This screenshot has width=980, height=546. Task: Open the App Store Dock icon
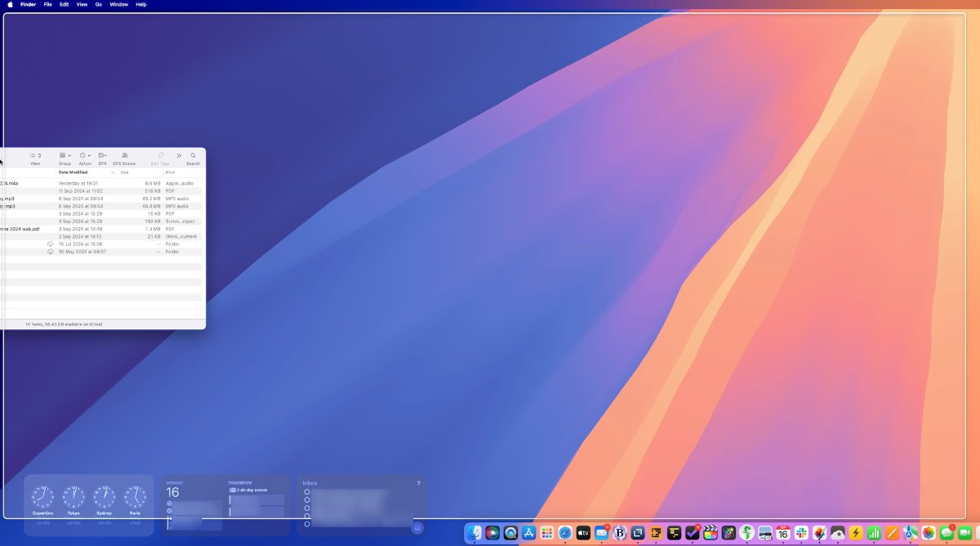pyautogui.click(x=528, y=533)
